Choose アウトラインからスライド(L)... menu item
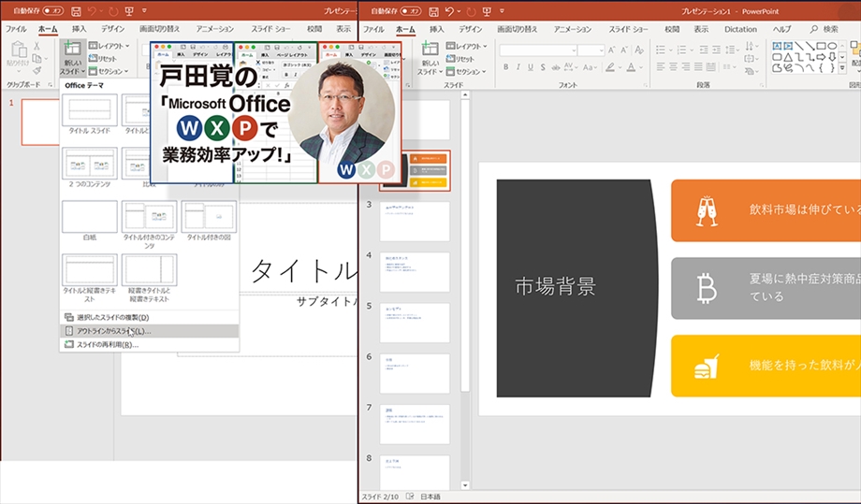 tap(150, 331)
